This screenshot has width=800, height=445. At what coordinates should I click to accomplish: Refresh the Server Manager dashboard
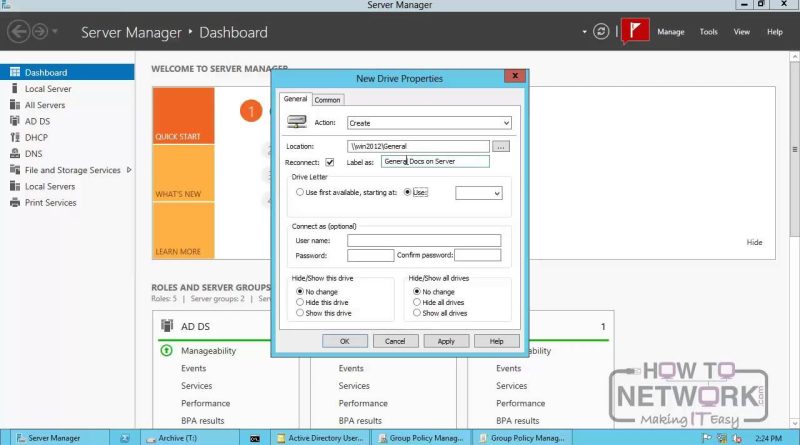click(601, 32)
